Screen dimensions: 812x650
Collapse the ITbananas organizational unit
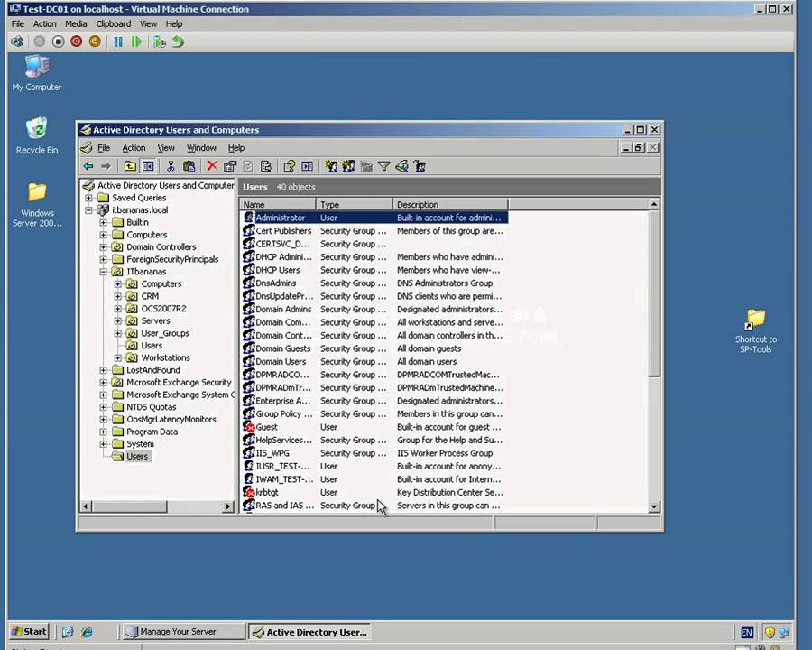(x=104, y=272)
